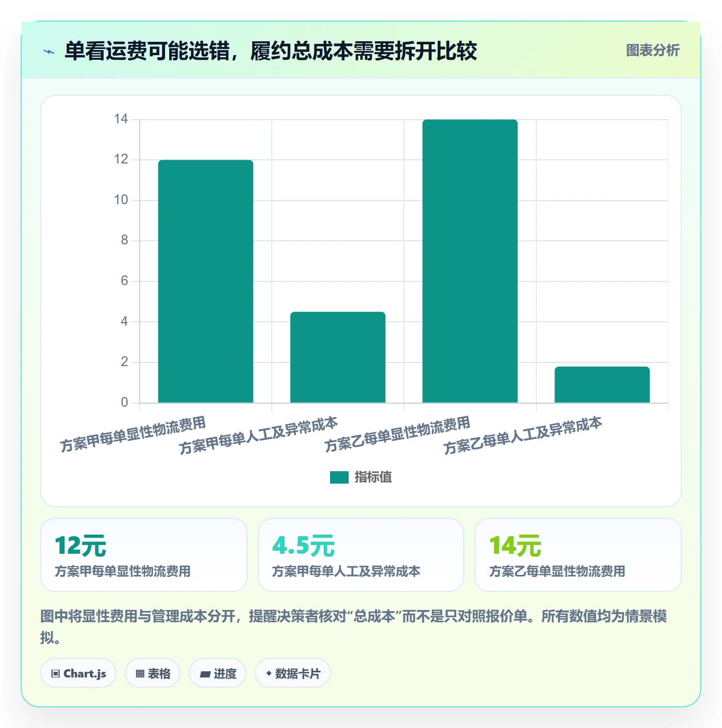Select the 表格 tag chip
Viewport: 722px width, 728px height.
tap(153, 673)
